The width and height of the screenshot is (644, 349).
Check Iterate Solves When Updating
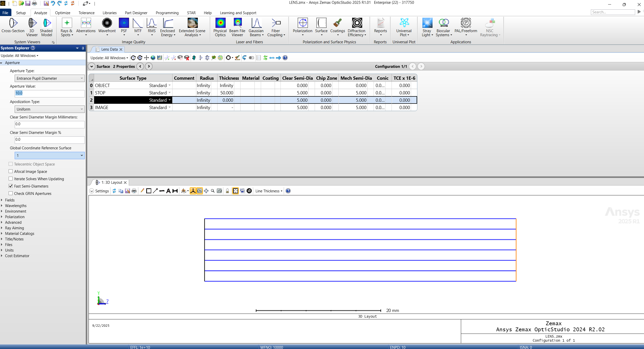(x=11, y=179)
